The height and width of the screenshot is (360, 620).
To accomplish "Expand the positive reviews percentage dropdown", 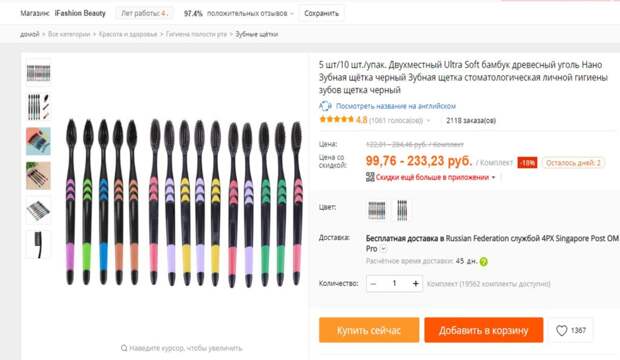I will [292, 13].
